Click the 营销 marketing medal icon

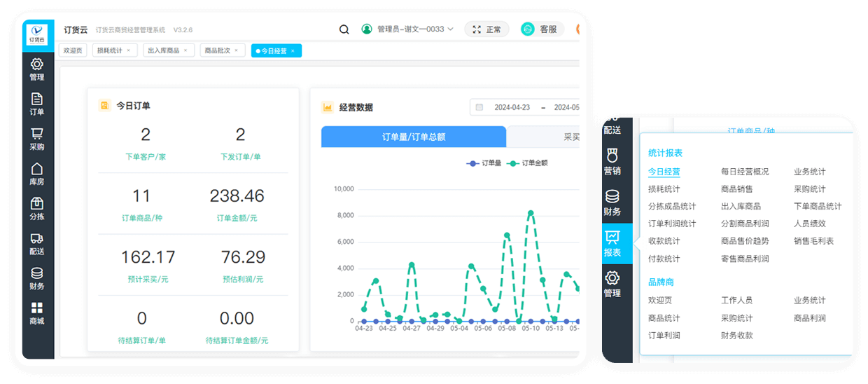612,160
